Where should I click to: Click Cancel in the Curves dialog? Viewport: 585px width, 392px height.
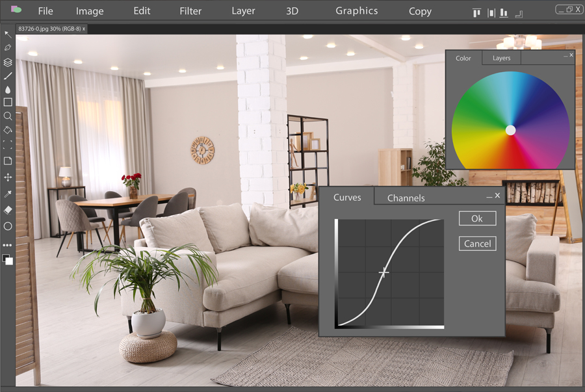pyautogui.click(x=477, y=244)
